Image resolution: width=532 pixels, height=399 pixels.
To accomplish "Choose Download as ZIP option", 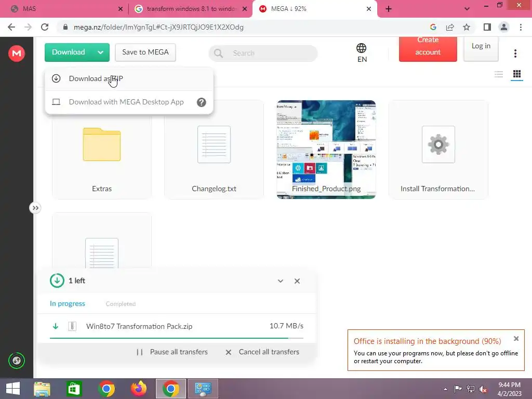I will 129,79.
